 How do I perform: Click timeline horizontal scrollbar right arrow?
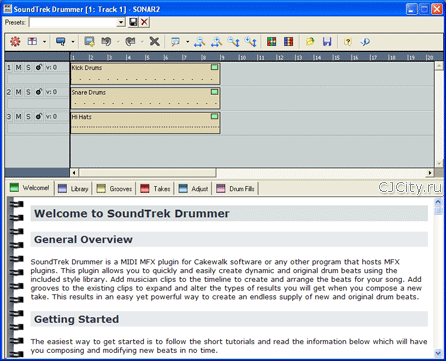point(430,173)
